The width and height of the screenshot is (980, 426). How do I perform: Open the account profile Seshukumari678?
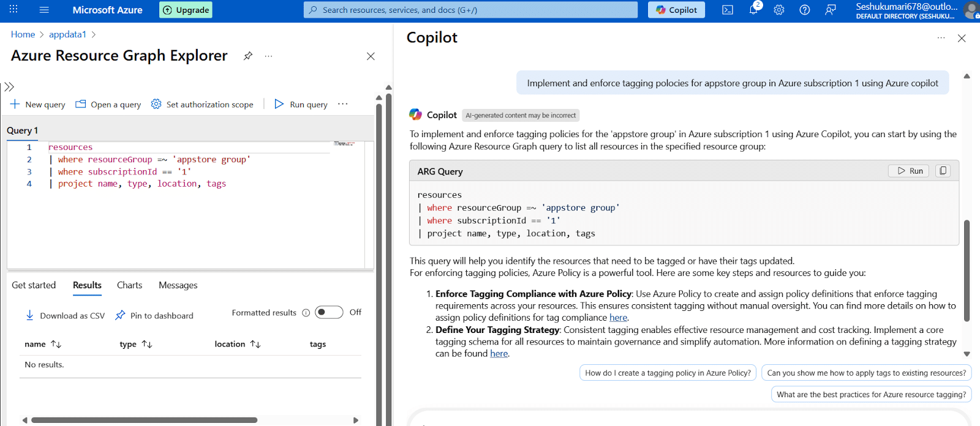pyautogui.click(x=916, y=10)
